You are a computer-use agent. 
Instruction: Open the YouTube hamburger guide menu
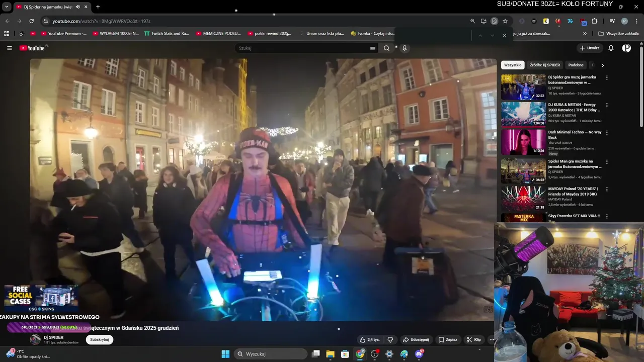tap(9, 48)
